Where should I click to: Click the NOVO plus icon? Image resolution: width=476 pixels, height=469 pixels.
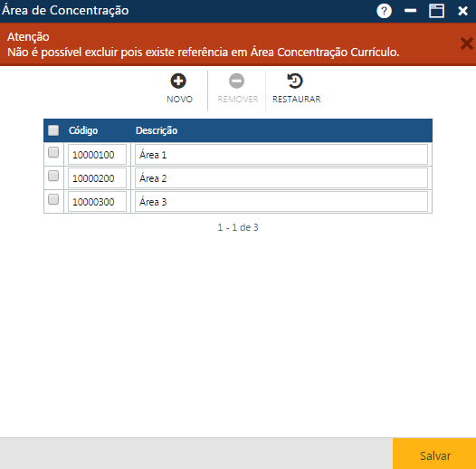[178, 81]
